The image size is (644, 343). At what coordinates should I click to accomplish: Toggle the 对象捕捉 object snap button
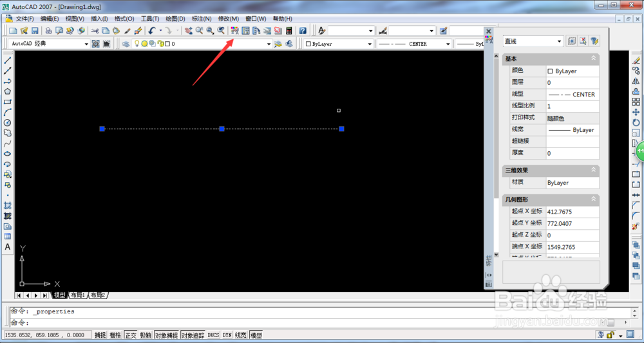point(166,335)
